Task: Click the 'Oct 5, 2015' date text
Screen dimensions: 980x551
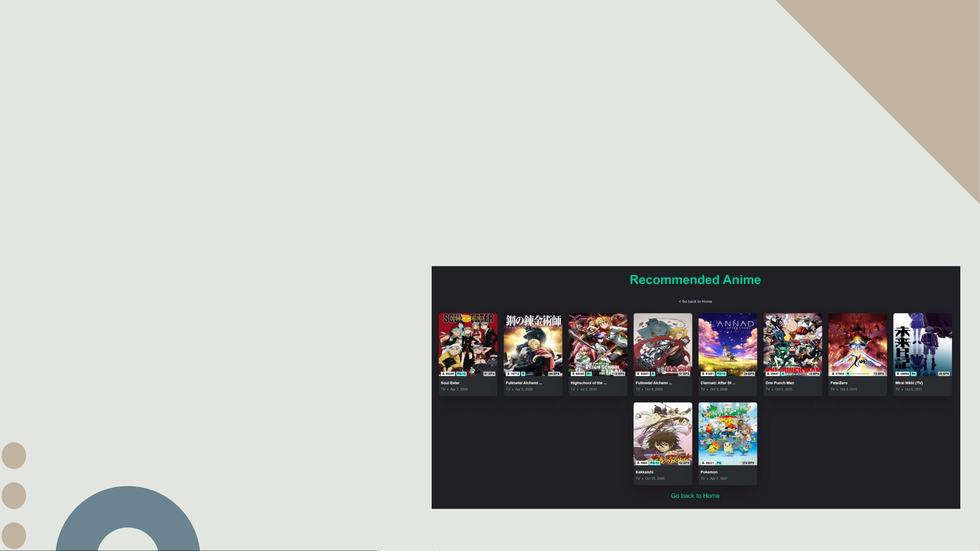Action: 784,390
